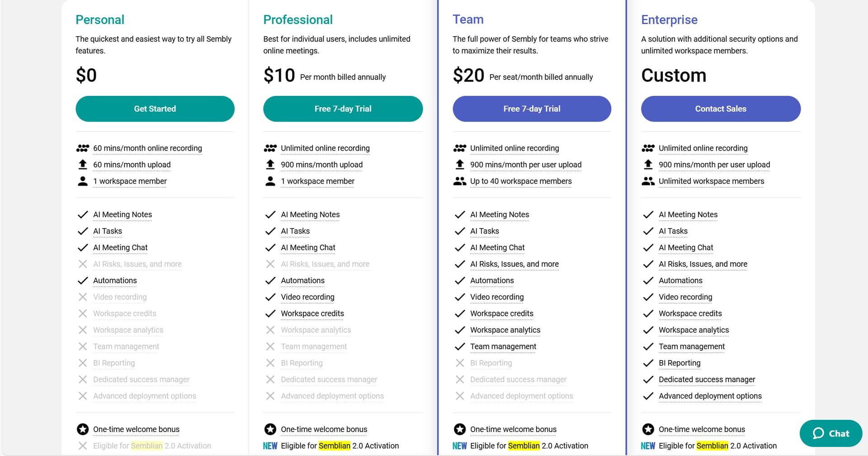Image resolution: width=868 pixels, height=456 pixels.
Task: Click the single workspace member icon under Personal
Action: click(x=83, y=181)
